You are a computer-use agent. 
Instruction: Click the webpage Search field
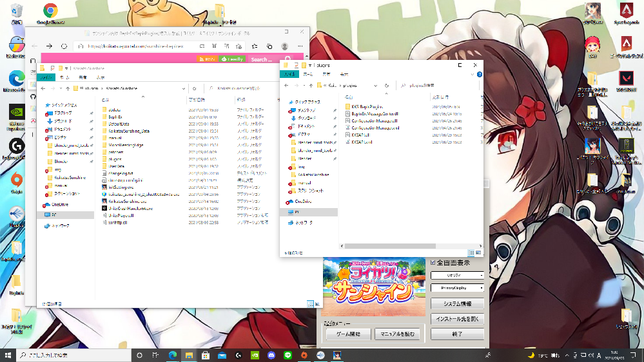(x=265, y=59)
